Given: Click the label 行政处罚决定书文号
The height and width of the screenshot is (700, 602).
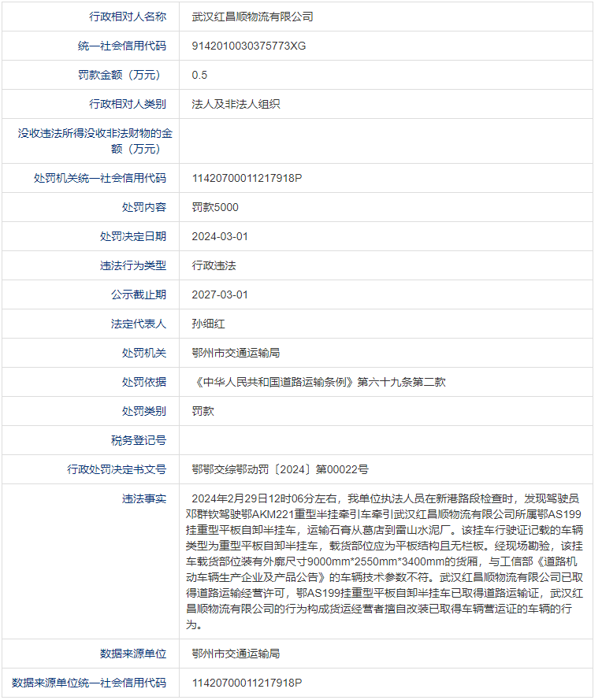Looking at the screenshot, I should tap(116, 469).
